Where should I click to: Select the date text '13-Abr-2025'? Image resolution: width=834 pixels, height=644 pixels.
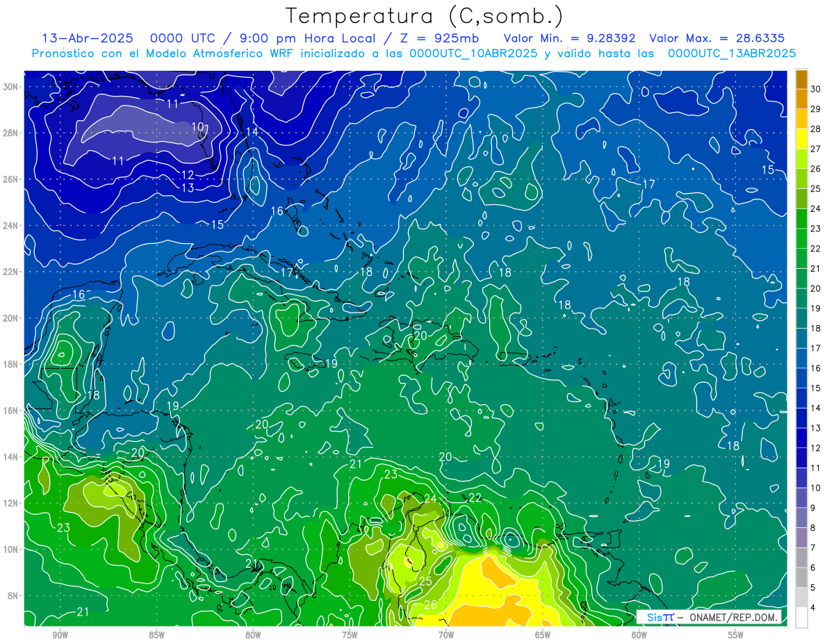coord(88,38)
